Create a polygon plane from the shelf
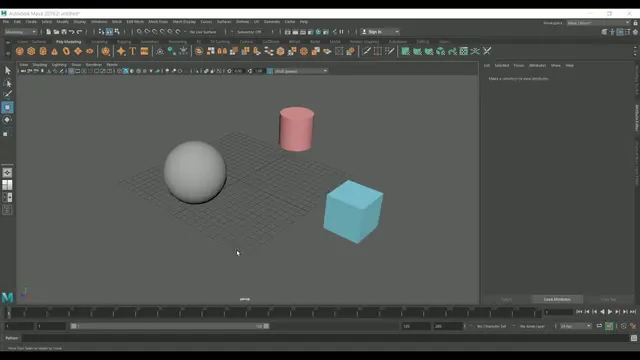Viewport: 640px width, 360px height. click(78, 51)
